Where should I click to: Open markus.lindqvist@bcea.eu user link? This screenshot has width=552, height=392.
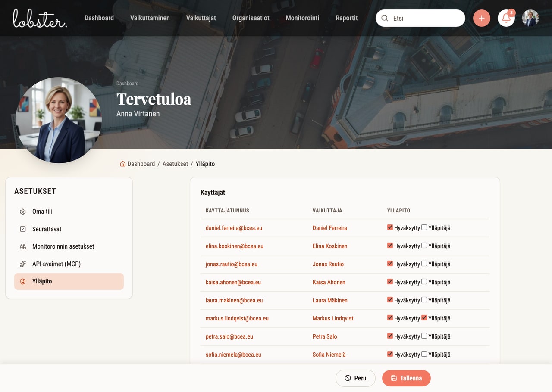coord(237,318)
